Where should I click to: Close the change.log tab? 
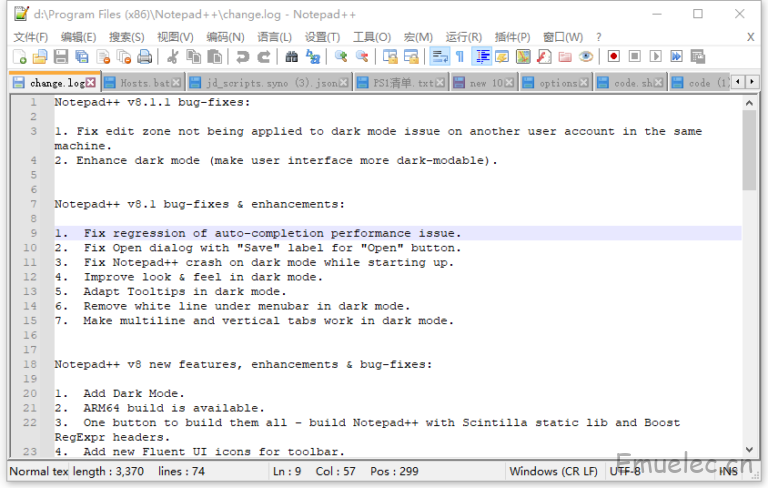tap(91, 83)
